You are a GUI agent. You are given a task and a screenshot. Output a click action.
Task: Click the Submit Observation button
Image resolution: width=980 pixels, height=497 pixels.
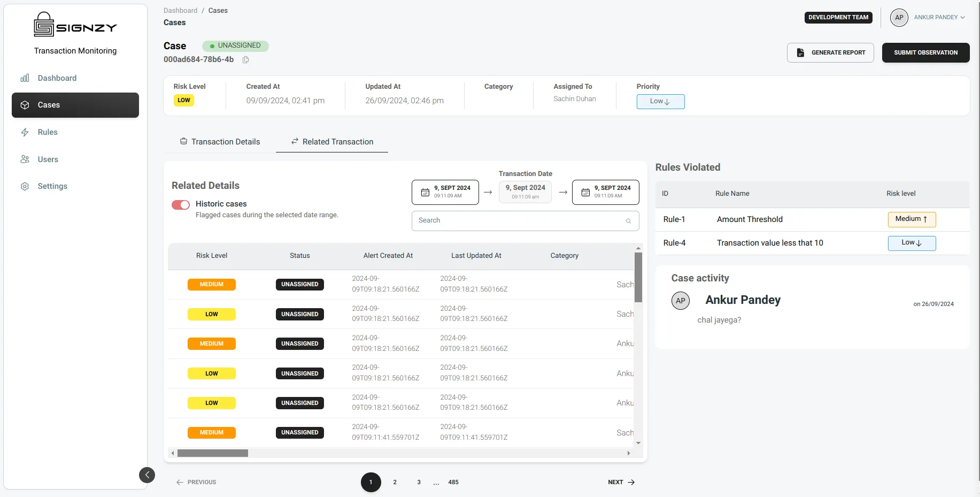pos(925,52)
